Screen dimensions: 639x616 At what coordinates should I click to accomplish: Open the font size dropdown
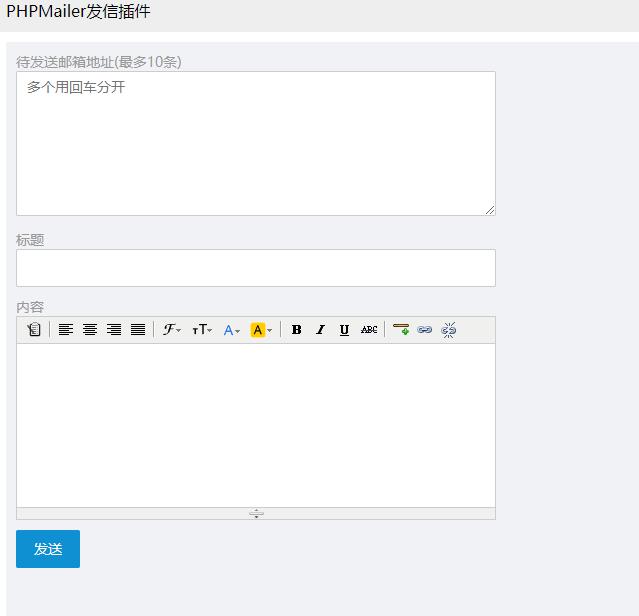(x=202, y=329)
